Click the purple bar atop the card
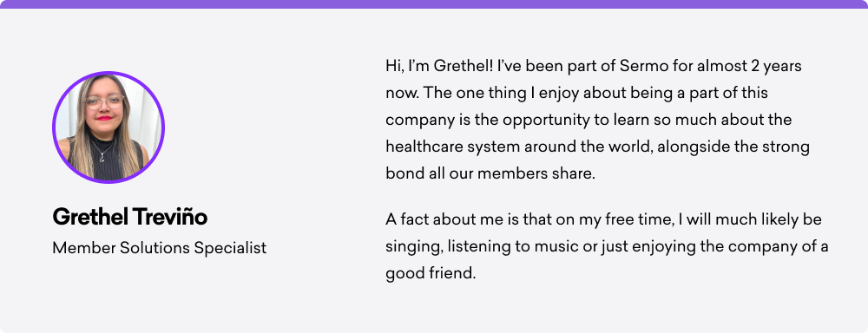868x333 pixels. (434, 3)
